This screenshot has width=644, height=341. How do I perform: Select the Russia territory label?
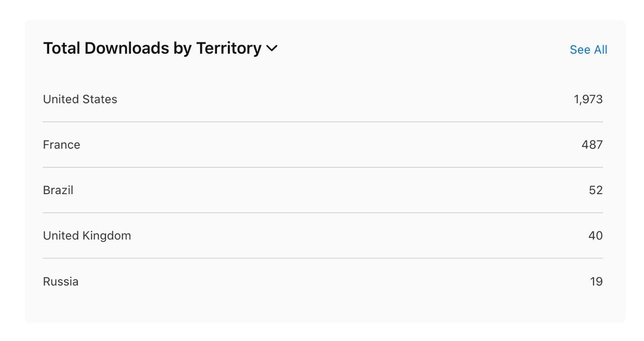tap(60, 282)
